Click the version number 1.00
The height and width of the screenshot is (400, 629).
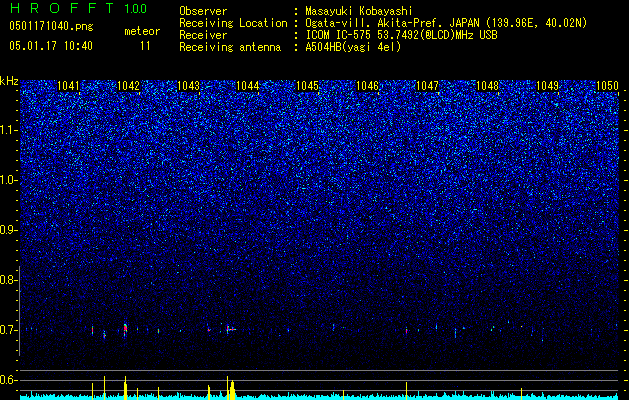(x=135, y=9)
